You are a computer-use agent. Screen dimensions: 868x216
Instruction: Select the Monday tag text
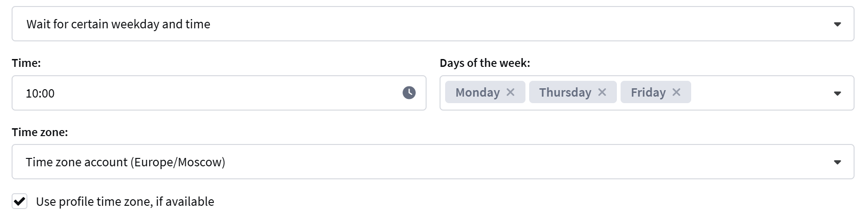click(477, 92)
